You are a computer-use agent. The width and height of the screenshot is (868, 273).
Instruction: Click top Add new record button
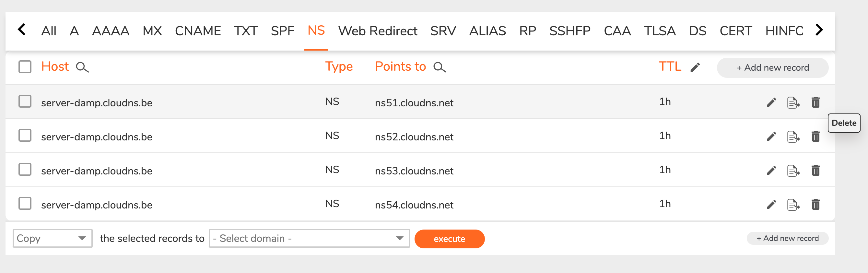coord(772,67)
